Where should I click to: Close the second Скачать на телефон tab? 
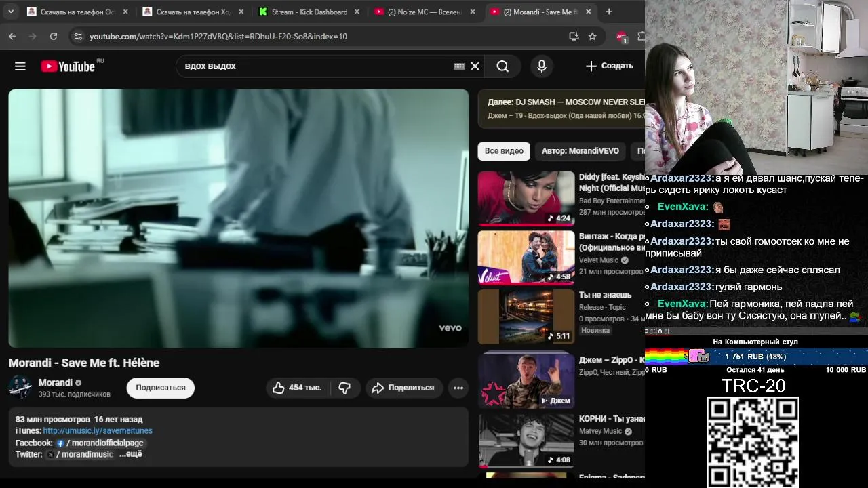(x=241, y=12)
